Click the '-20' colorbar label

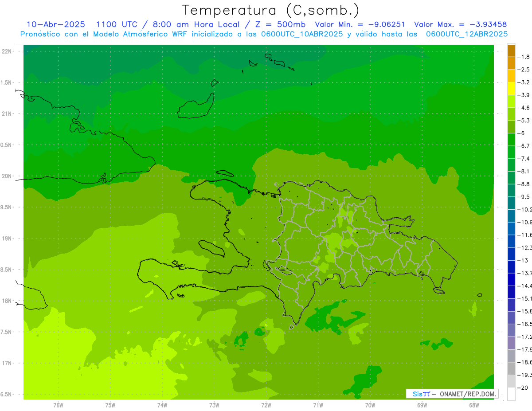[x=524, y=388]
